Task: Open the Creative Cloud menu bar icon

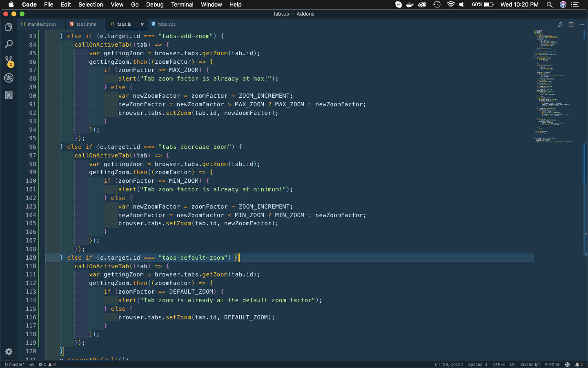Action: pyautogui.click(x=422, y=4)
